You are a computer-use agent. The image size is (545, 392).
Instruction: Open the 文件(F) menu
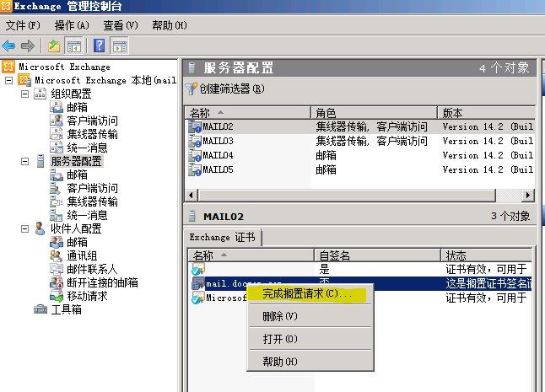[x=23, y=25]
